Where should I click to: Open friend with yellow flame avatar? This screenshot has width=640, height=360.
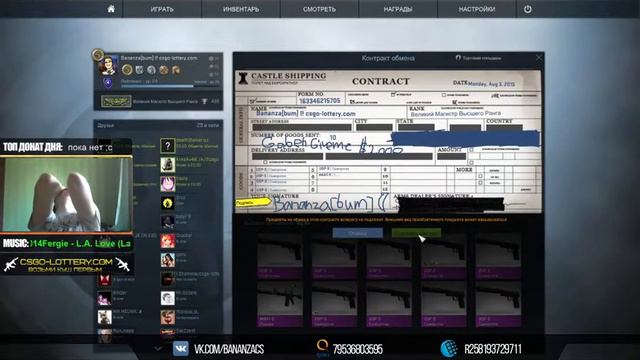tap(167, 203)
